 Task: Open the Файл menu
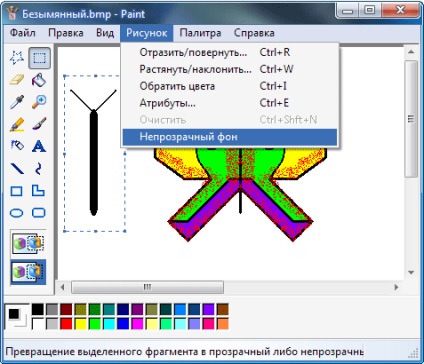click(x=23, y=33)
